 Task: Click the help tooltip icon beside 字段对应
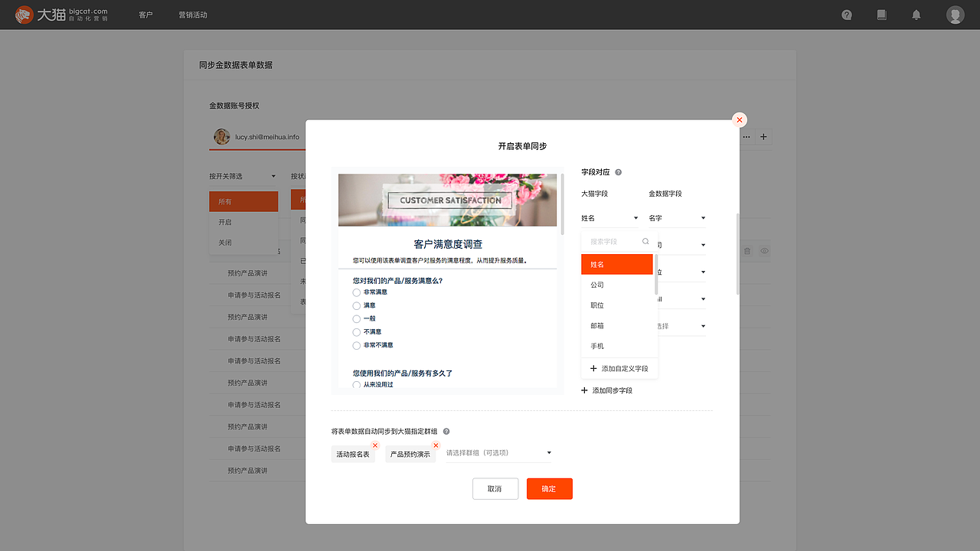pyautogui.click(x=618, y=172)
